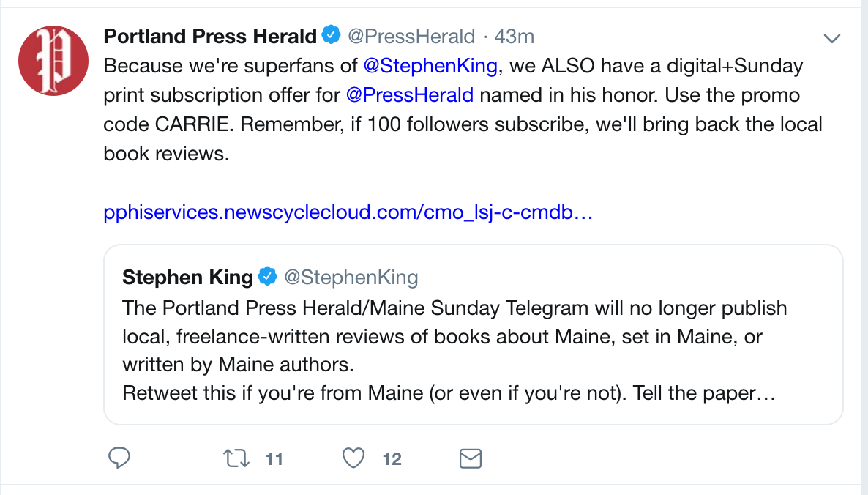Retweet the Portland Press Herald tweet
The height and width of the screenshot is (495, 868).
[x=236, y=458]
